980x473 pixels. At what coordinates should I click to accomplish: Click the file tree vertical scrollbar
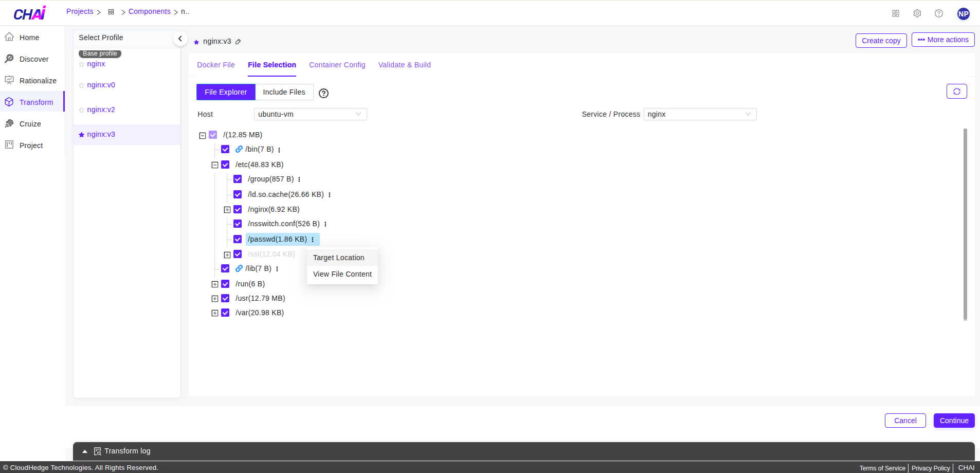coord(965,224)
